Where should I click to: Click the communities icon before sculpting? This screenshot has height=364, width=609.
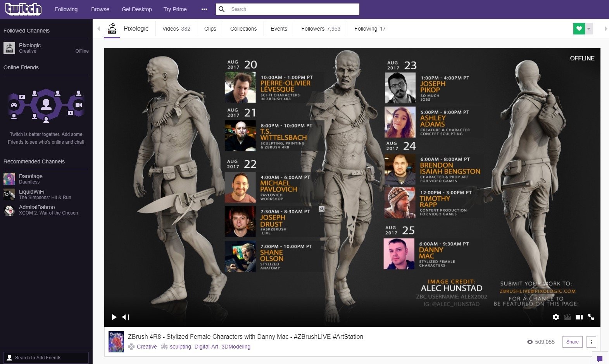click(164, 347)
